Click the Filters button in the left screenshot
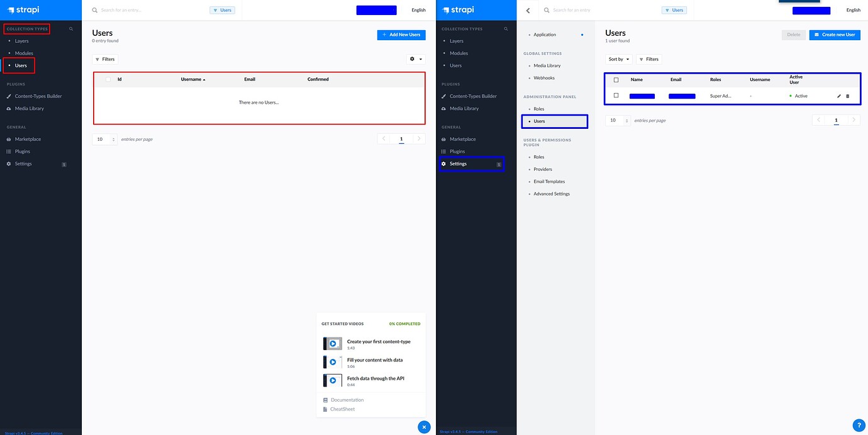 pyautogui.click(x=105, y=59)
